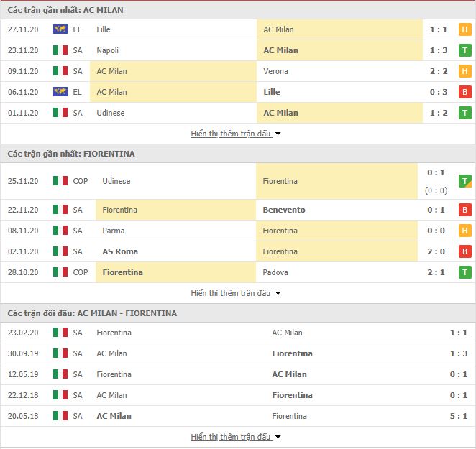Click the red B result badge for Lille 0:3
Screen dimensions: 476x449
(x=464, y=92)
